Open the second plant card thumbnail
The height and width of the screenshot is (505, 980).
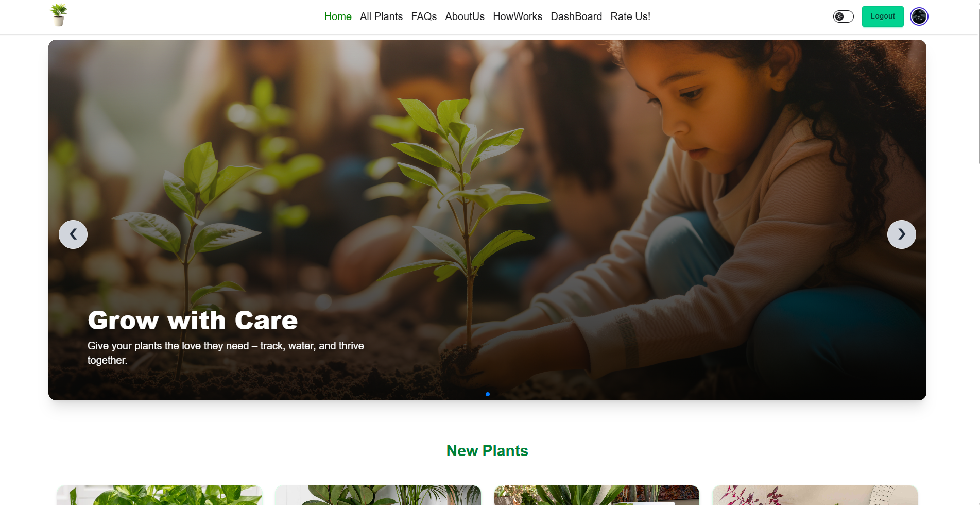coord(378,495)
